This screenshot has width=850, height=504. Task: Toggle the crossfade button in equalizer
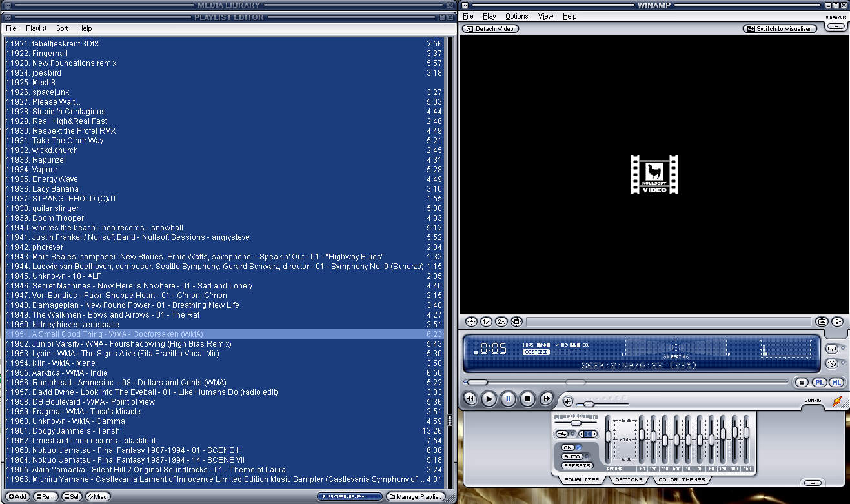click(562, 434)
